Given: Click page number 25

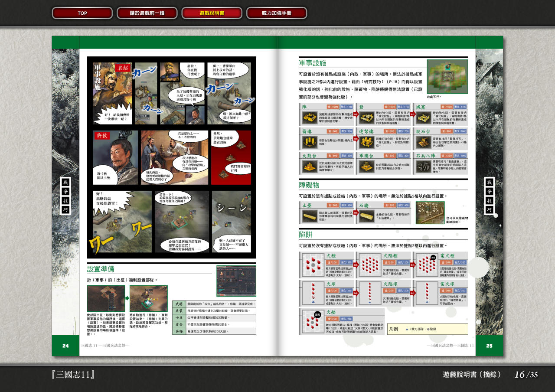Looking at the screenshot, I should pyautogui.click(x=490, y=346).
